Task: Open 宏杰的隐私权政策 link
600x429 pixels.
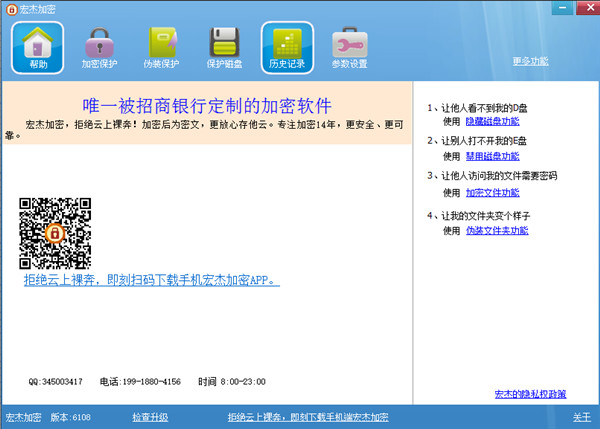Action: pos(530,394)
